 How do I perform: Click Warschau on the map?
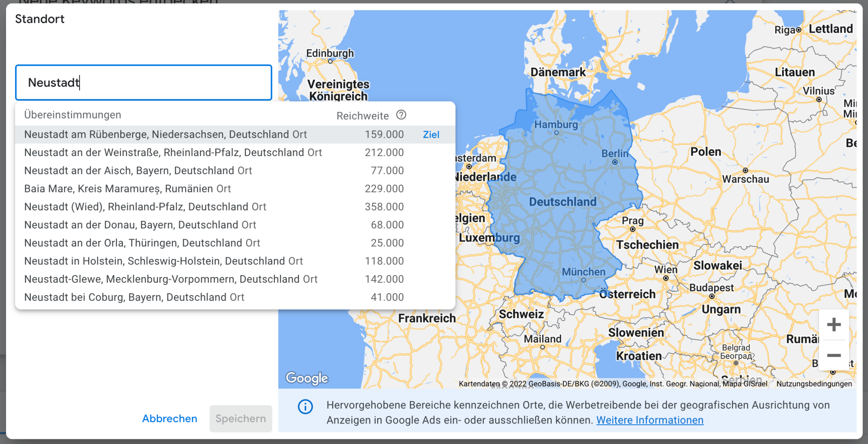pos(746,179)
